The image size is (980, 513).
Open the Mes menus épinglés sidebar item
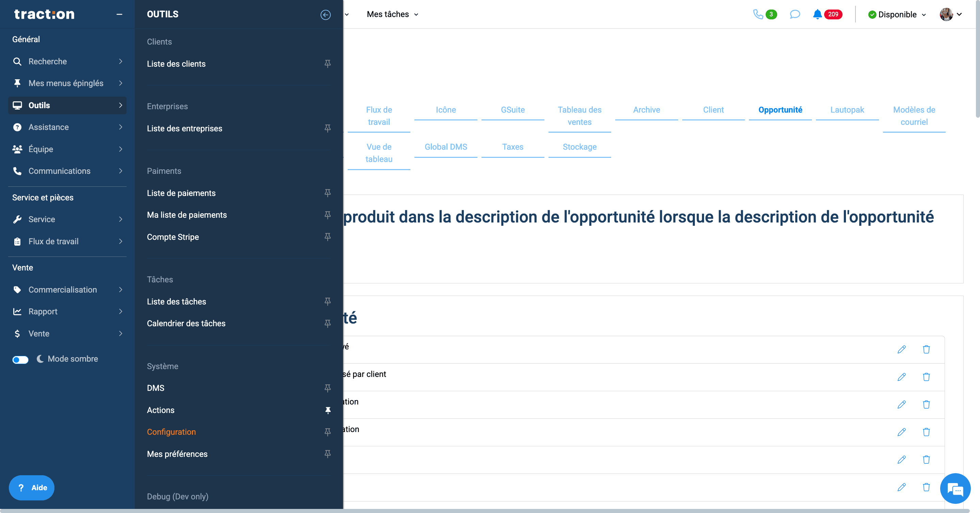[x=67, y=83]
